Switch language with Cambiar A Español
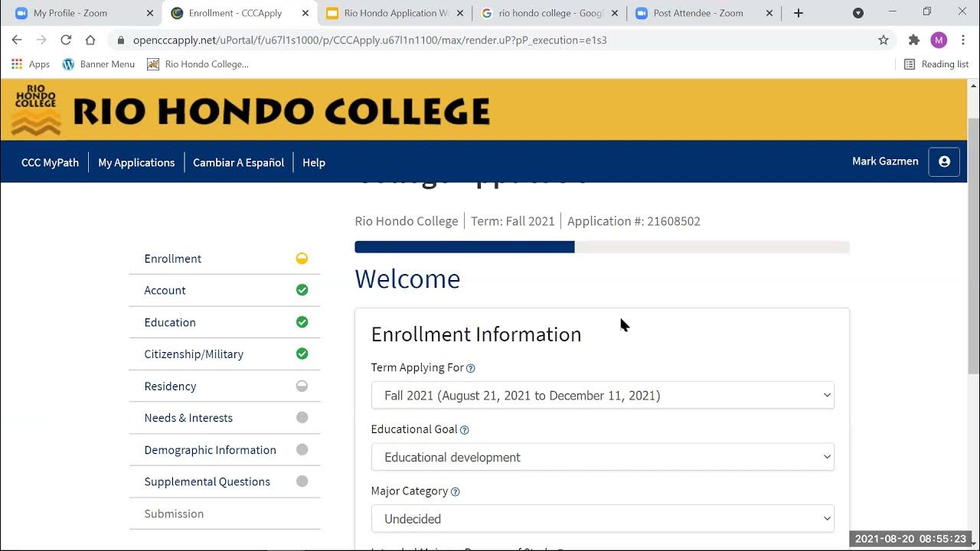 click(x=238, y=162)
